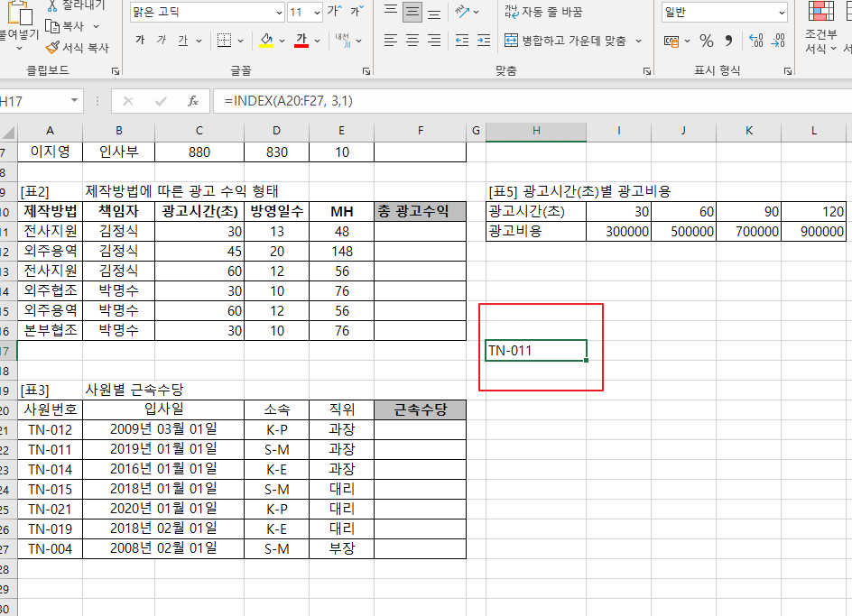Screen dimensions: 852x616
Task: Click the 부장 cell in 직위 column
Action: tap(341, 548)
